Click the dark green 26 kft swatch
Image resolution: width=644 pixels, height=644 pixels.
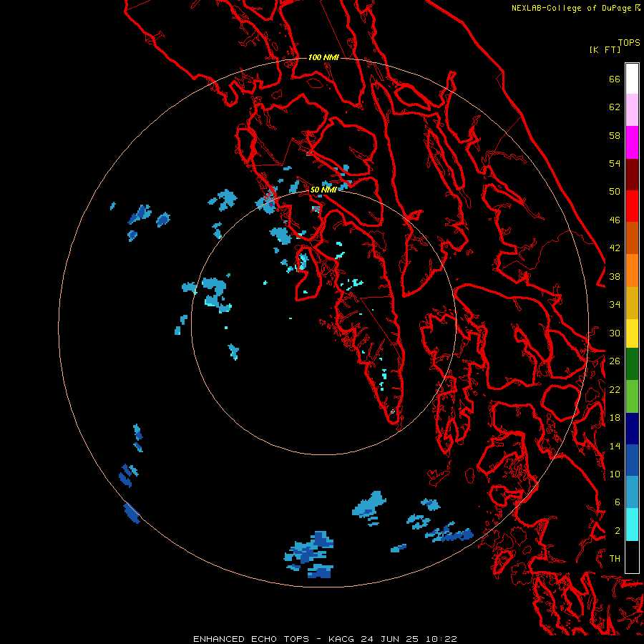tap(632, 364)
